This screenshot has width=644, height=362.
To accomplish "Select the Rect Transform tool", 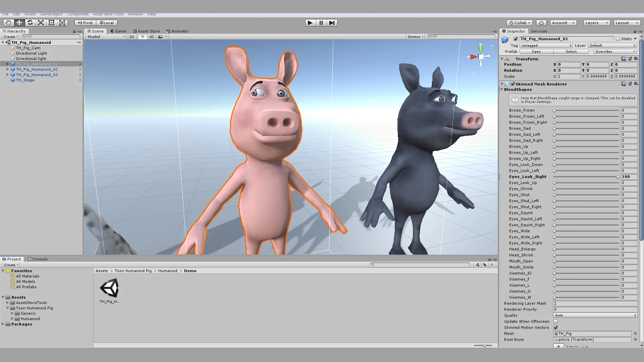I will (x=51, y=23).
